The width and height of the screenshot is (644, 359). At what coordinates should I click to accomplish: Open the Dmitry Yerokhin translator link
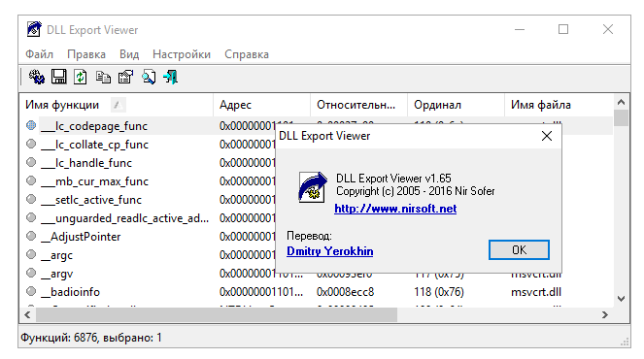[330, 251]
